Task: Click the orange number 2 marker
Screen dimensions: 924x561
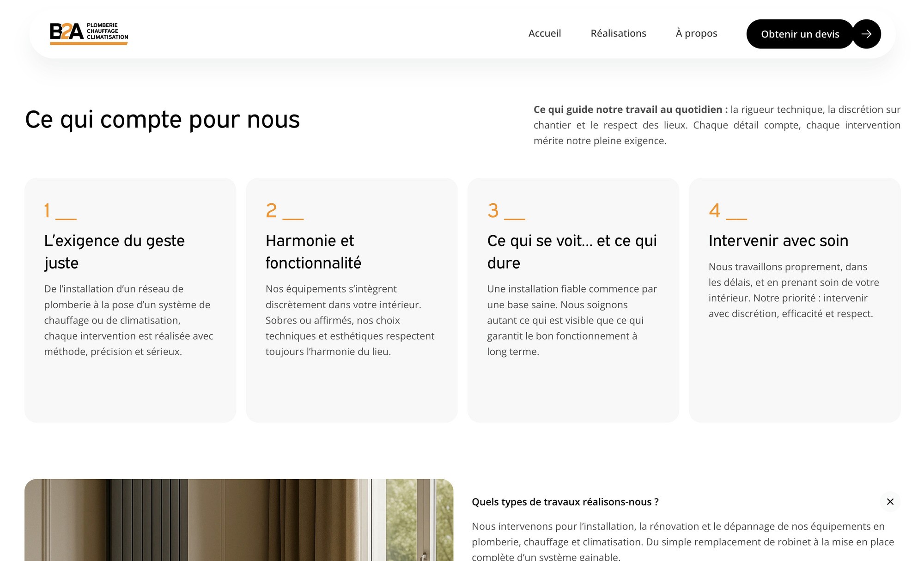Action: coord(271,211)
